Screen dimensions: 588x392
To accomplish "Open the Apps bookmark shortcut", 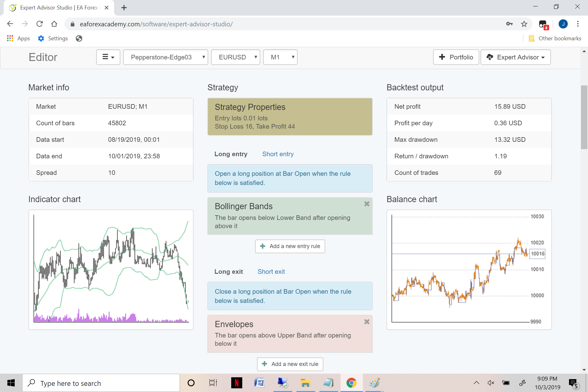I will pyautogui.click(x=18, y=38).
